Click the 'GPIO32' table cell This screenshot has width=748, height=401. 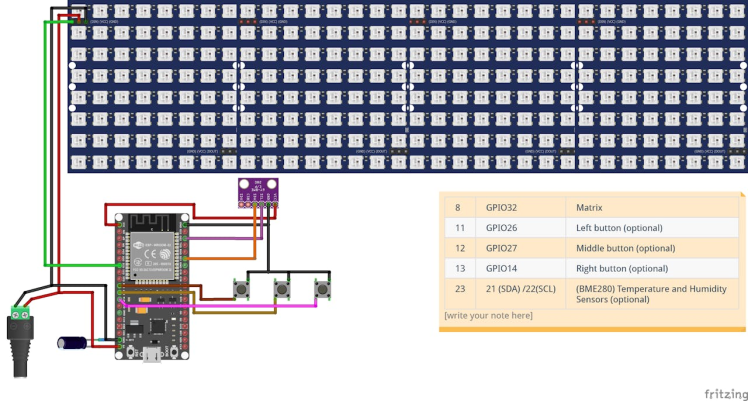pos(520,207)
